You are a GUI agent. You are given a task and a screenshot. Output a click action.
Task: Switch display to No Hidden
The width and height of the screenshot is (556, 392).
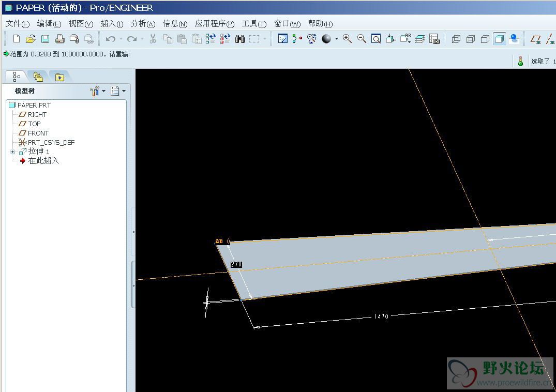tap(485, 39)
